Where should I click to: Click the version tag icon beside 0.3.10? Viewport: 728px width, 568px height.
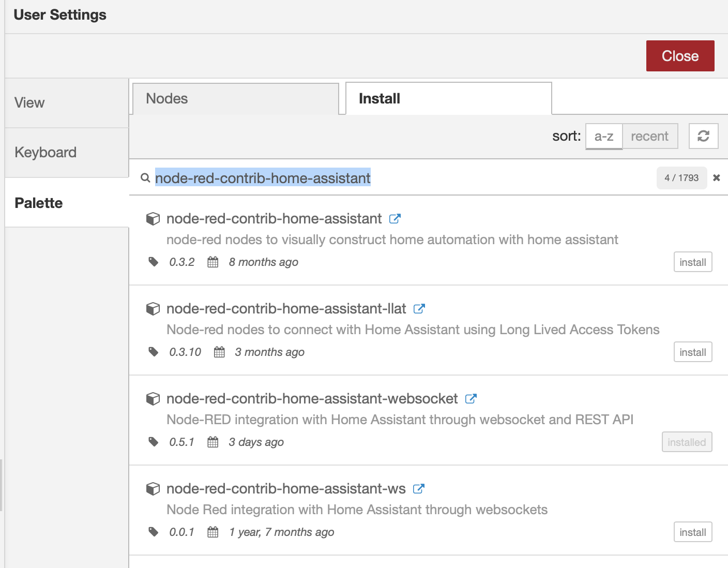154,352
